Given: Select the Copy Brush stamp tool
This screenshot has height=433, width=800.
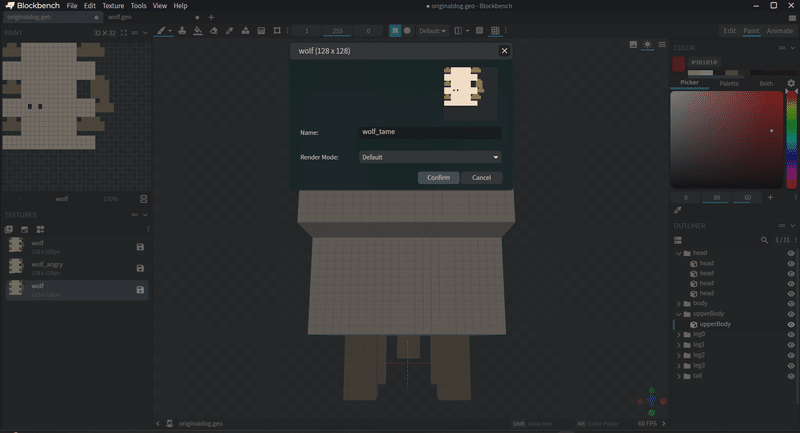Looking at the screenshot, I should 182,31.
